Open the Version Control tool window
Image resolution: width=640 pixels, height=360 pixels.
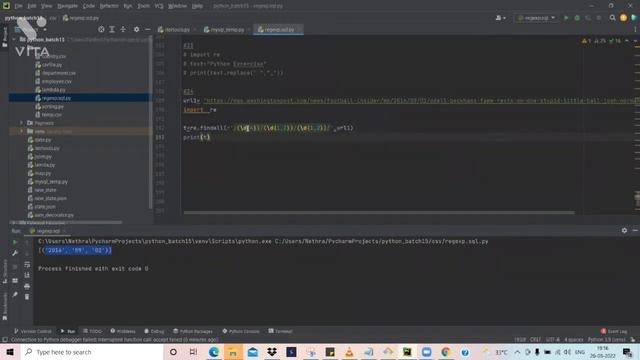[x=33, y=331]
